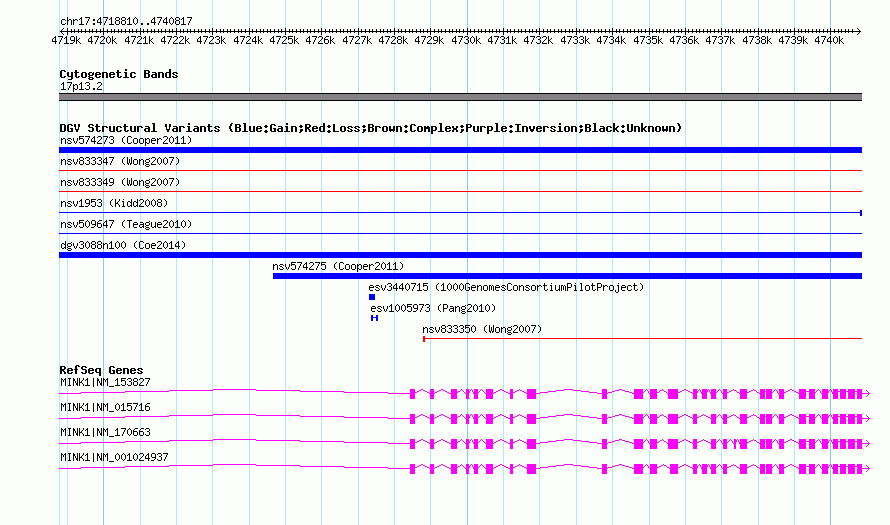Select the small blue esv3440715 square
Image resolution: width=890 pixels, height=525 pixels.
click(x=372, y=297)
